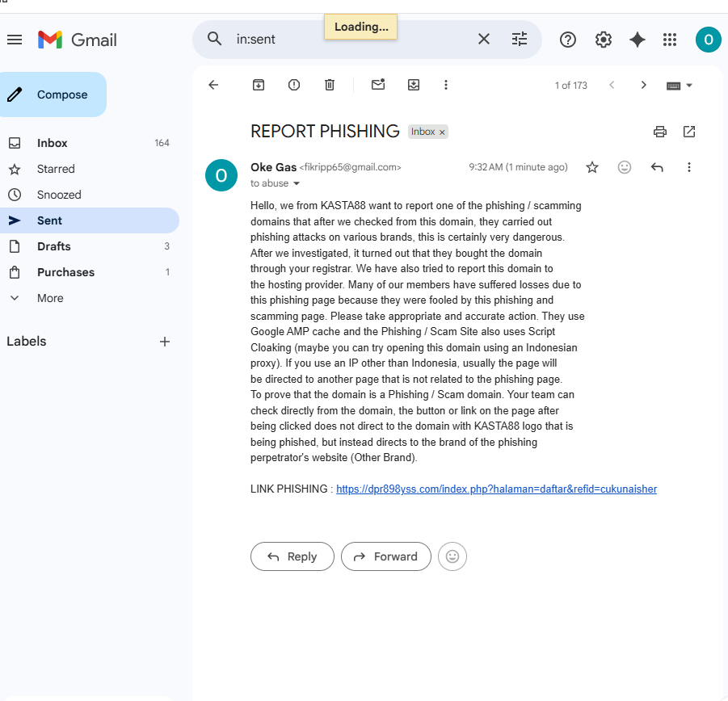Open the Inbox folder
Image resolution: width=728 pixels, height=701 pixels.
click(x=88, y=143)
